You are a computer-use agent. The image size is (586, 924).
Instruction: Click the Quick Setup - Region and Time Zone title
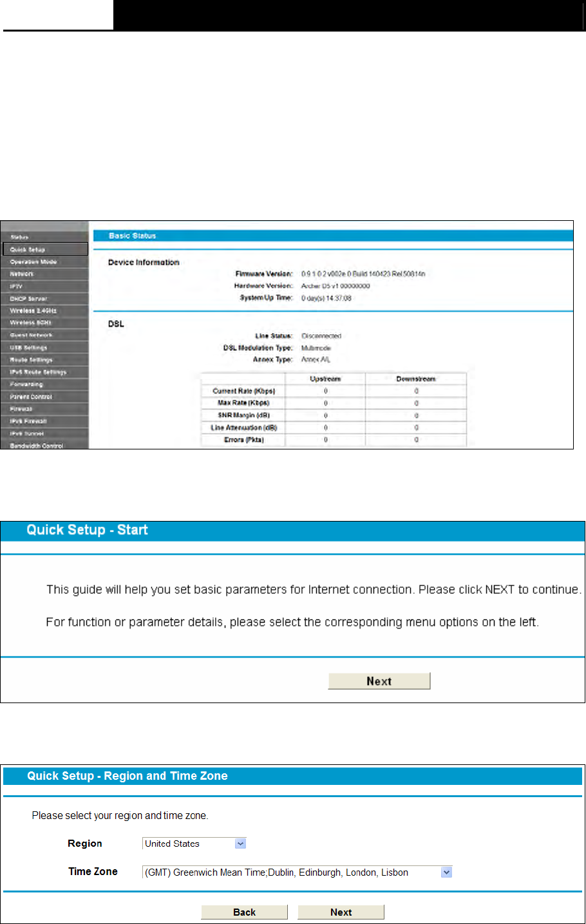coord(128,776)
